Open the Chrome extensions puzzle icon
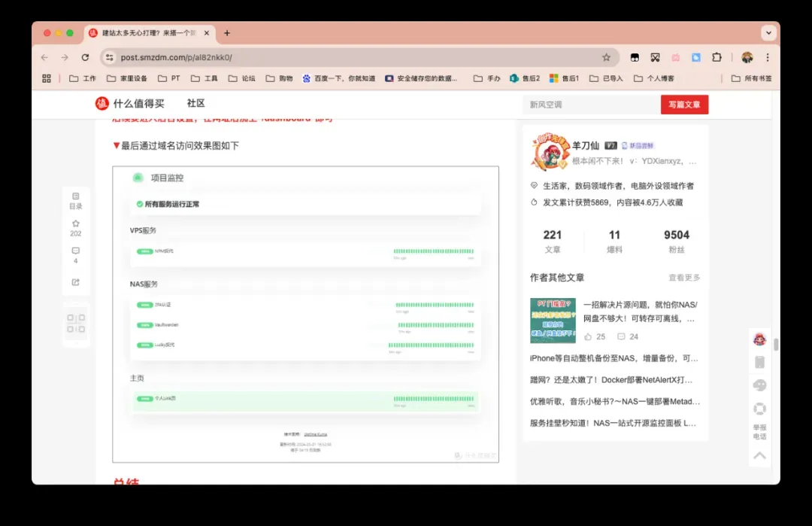 (717, 57)
